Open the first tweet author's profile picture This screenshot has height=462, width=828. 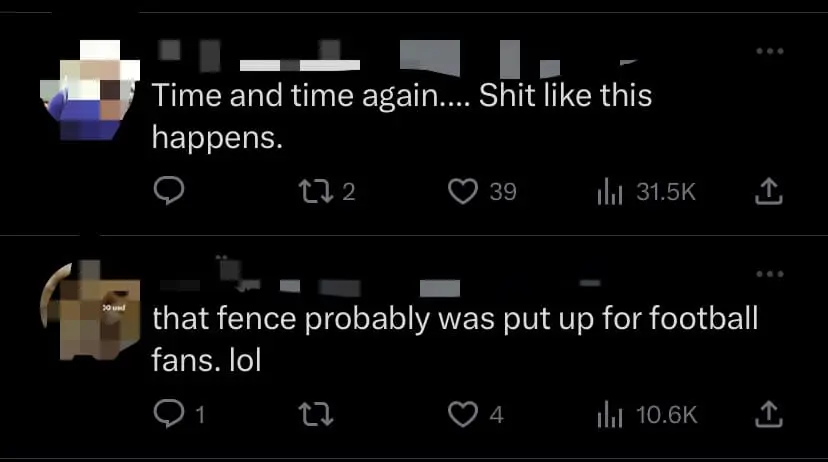point(87,88)
